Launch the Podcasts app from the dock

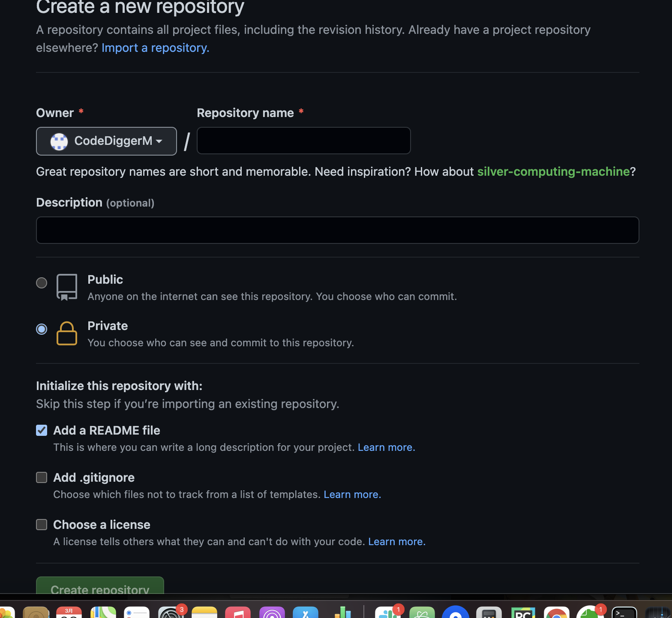click(272, 612)
